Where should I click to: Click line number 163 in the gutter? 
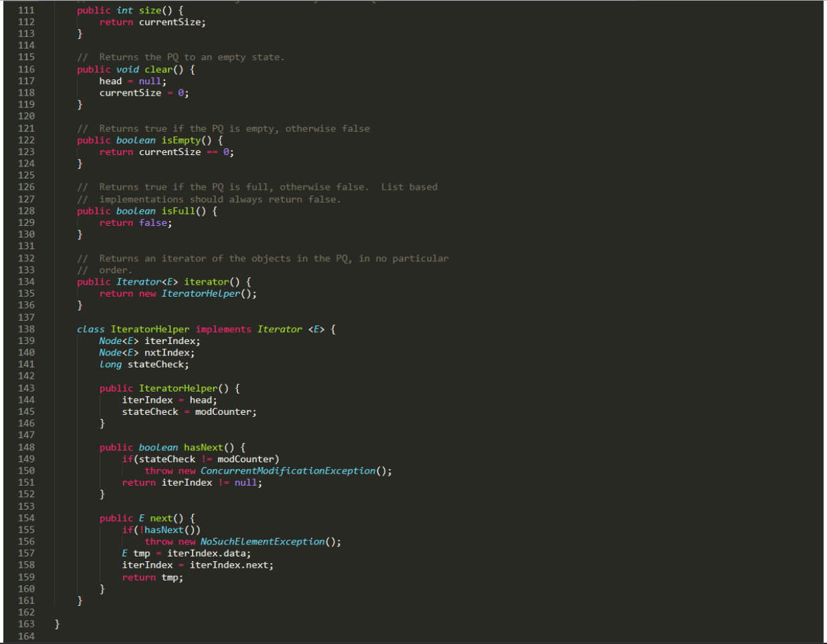(x=25, y=623)
